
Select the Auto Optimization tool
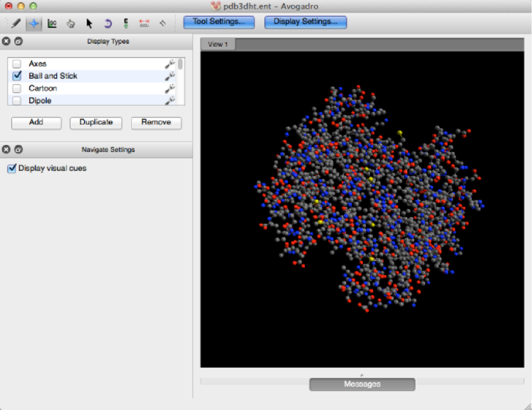coord(126,23)
